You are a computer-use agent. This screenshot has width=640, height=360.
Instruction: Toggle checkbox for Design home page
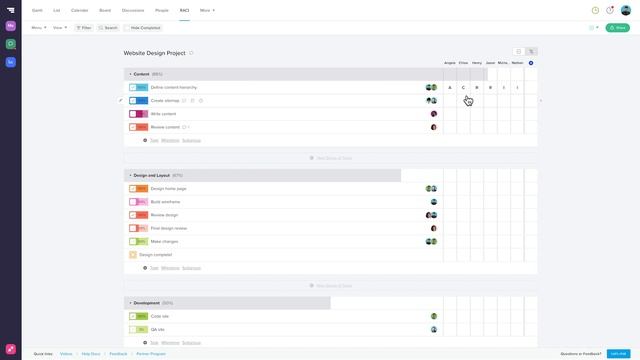coord(133,189)
